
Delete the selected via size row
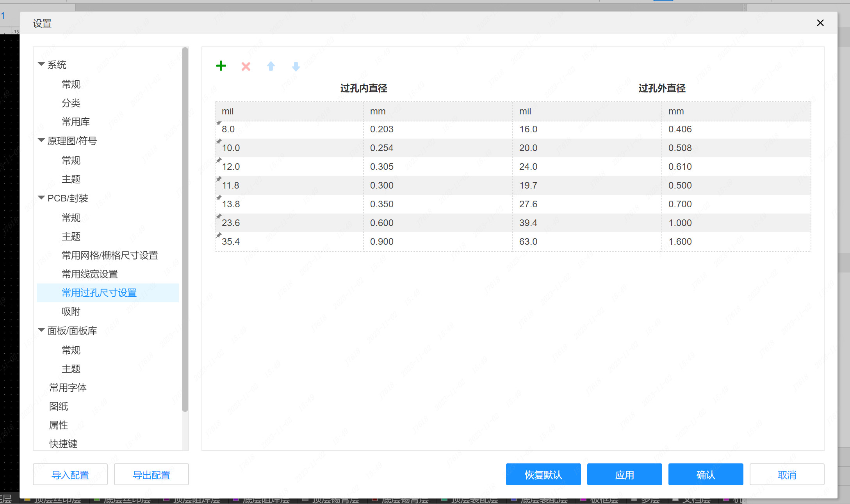246,66
